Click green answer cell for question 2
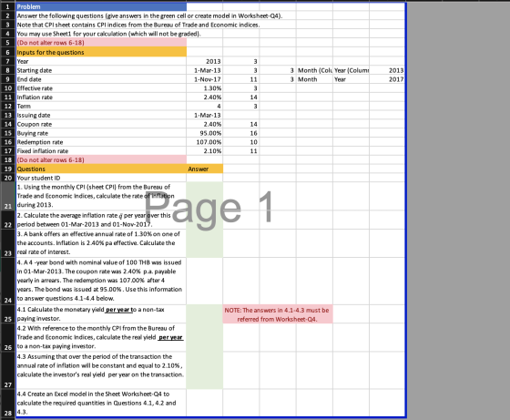The height and width of the screenshot is (420, 510). click(x=205, y=220)
